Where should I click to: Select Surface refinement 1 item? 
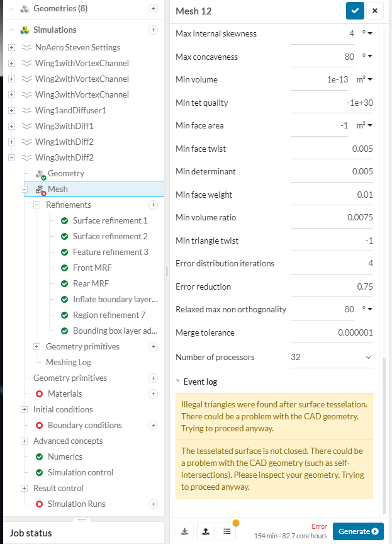110,220
